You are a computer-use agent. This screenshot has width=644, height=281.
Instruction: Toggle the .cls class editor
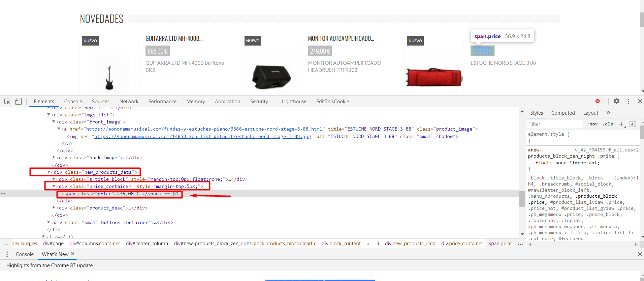[x=608, y=124]
